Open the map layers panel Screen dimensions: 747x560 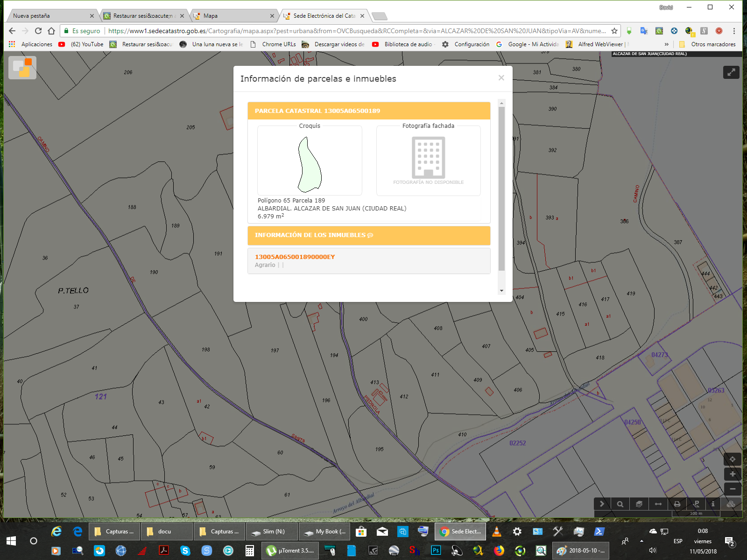639,504
